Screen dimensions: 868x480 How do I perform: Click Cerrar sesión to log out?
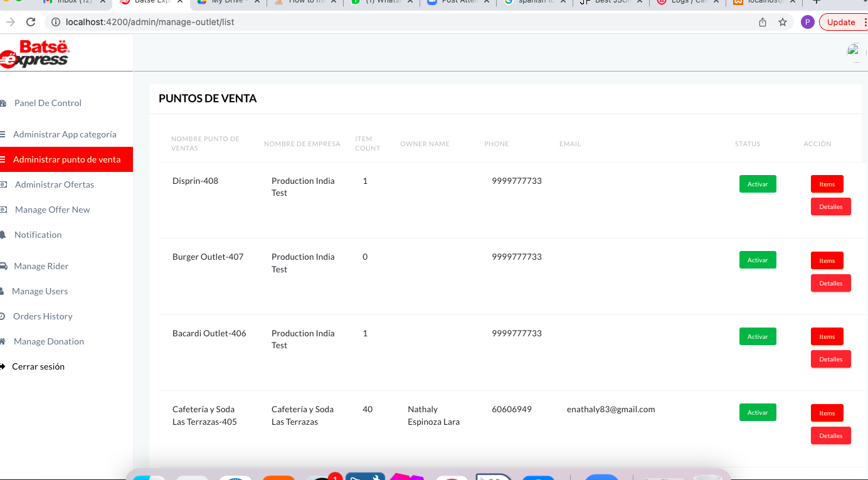click(38, 366)
